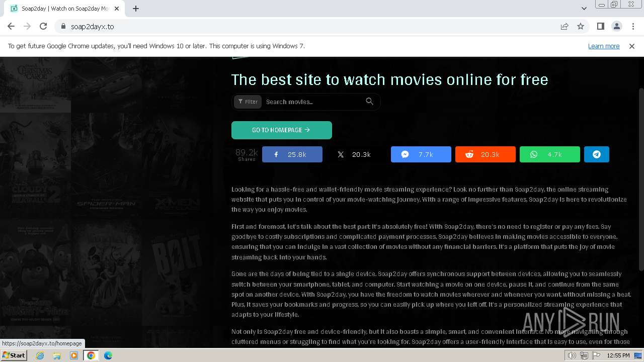This screenshot has width=644, height=362.
Task: Reload the current page
Action: coord(43,26)
